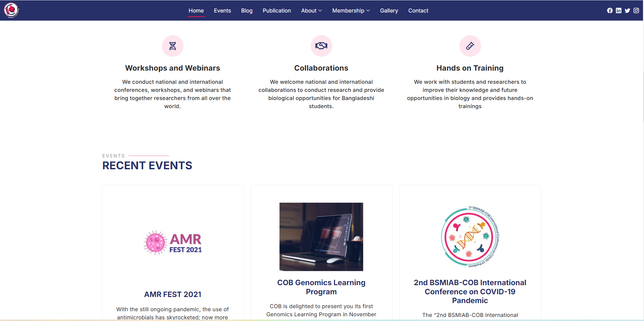Expand the About dropdown menu
Screen dimensions: 644x321
click(311, 10)
